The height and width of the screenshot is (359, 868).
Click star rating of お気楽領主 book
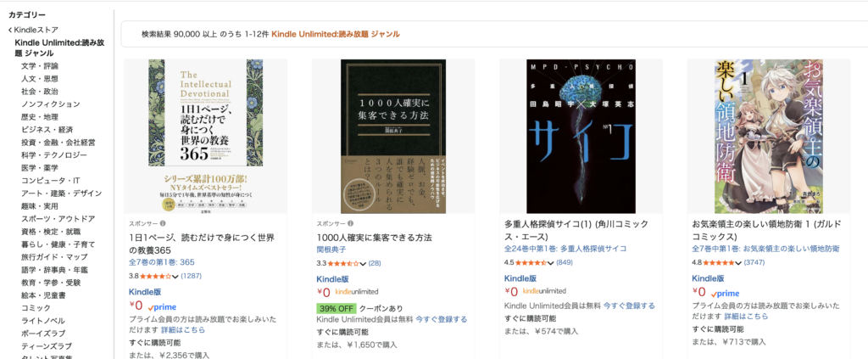click(x=719, y=262)
